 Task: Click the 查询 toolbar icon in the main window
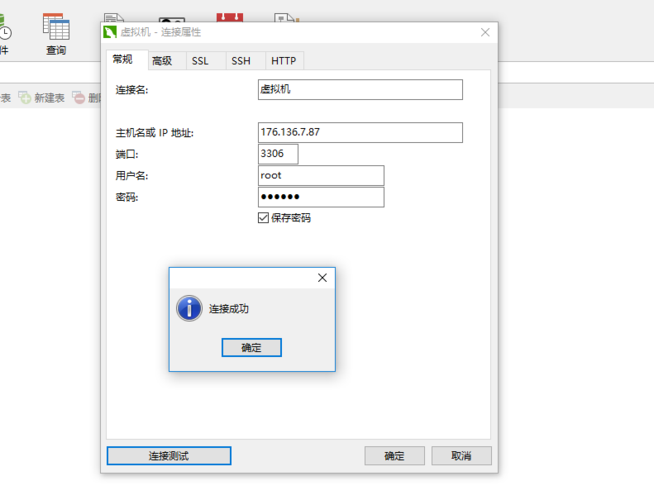(56, 34)
